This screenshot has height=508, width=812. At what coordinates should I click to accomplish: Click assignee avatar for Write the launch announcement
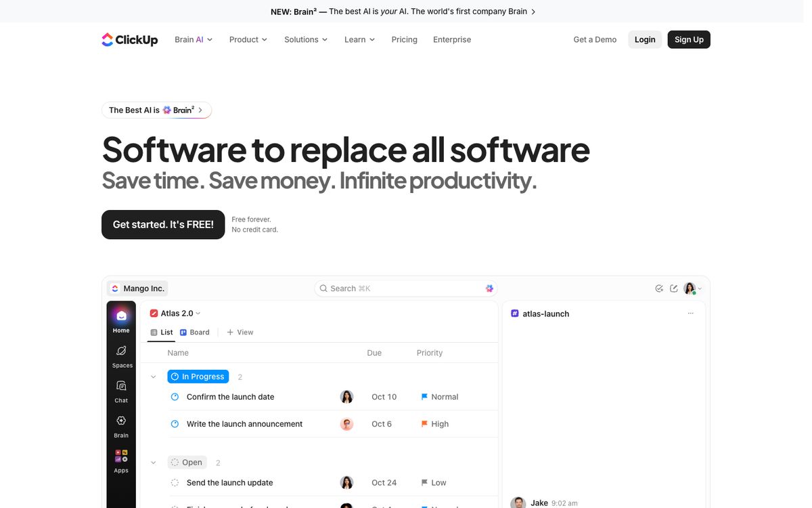pos(346,424)
